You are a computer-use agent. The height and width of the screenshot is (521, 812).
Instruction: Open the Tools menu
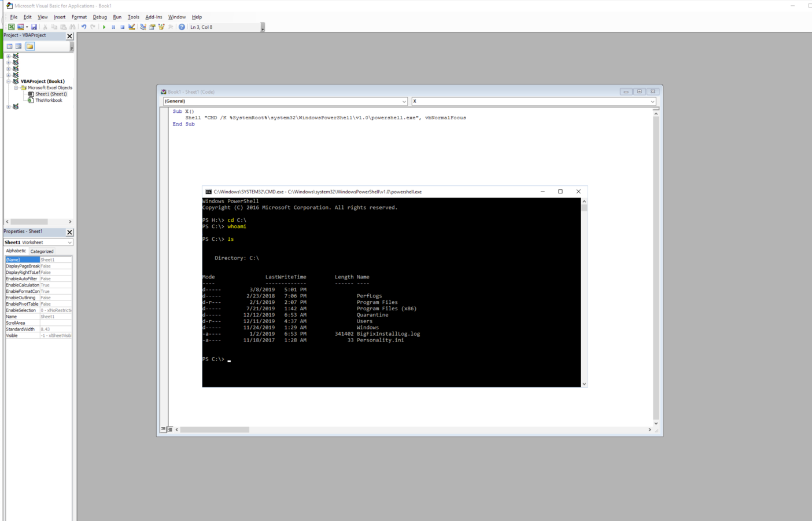134,17
